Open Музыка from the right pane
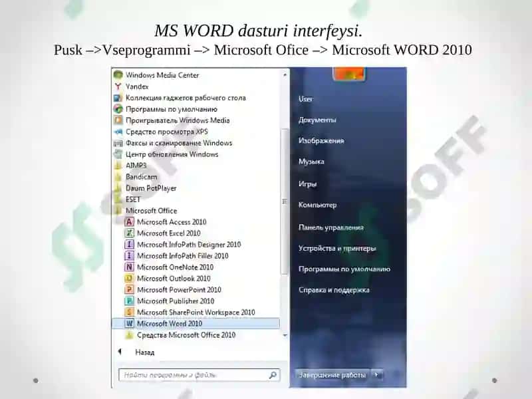The height and width of the screenshot is (399, 532). point(311,162)
